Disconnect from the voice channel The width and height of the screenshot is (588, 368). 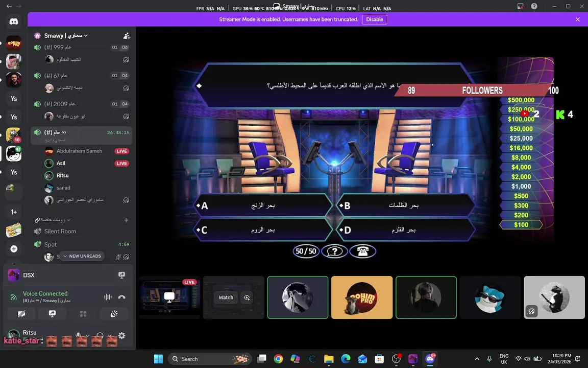(x=121, y=297)
